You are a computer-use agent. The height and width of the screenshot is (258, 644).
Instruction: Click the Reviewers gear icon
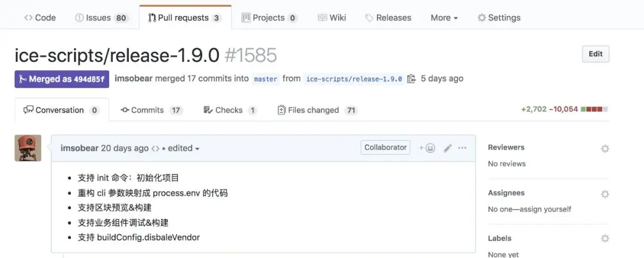click(605, 148)
